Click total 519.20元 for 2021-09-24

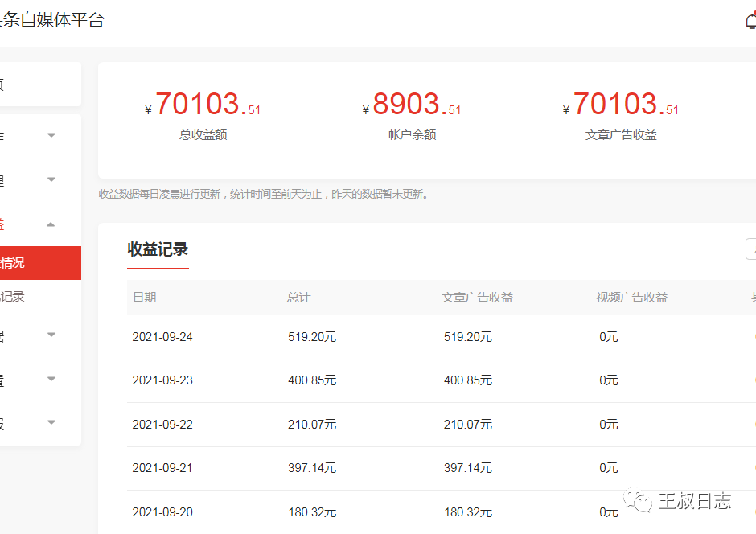click(312, 337)
